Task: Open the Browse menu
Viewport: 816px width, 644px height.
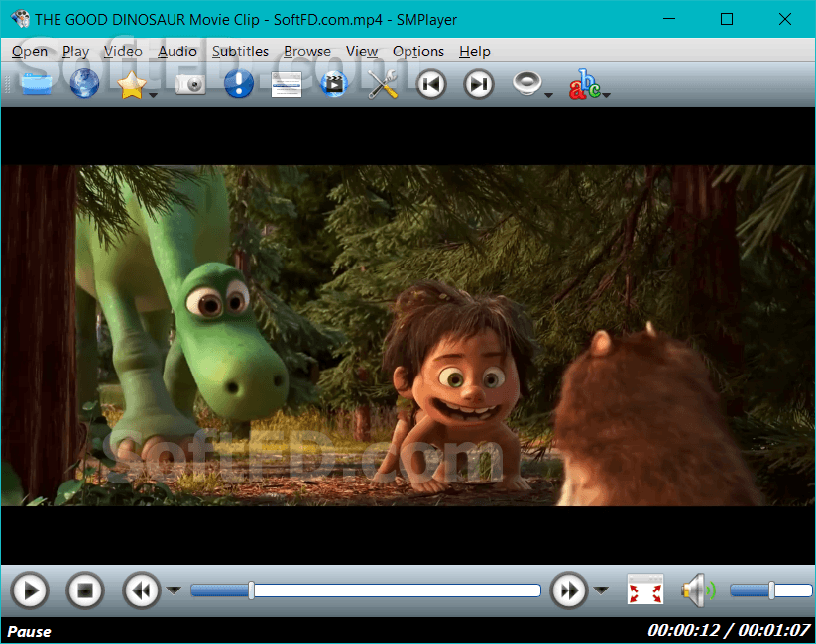Action: coord(307,51)
